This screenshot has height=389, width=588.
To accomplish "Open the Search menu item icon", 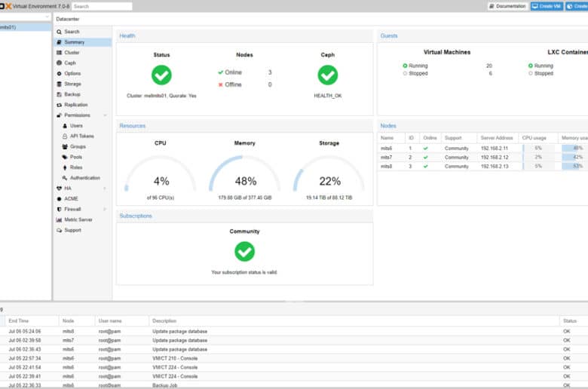I will [x=59, y=32].
